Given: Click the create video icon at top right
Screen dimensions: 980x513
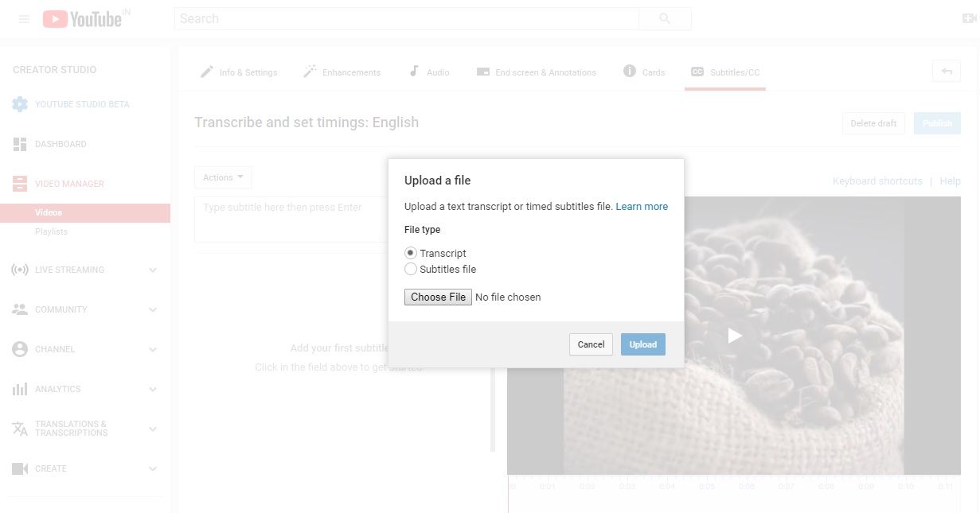Looking at the screenshot, I should 969,19.
